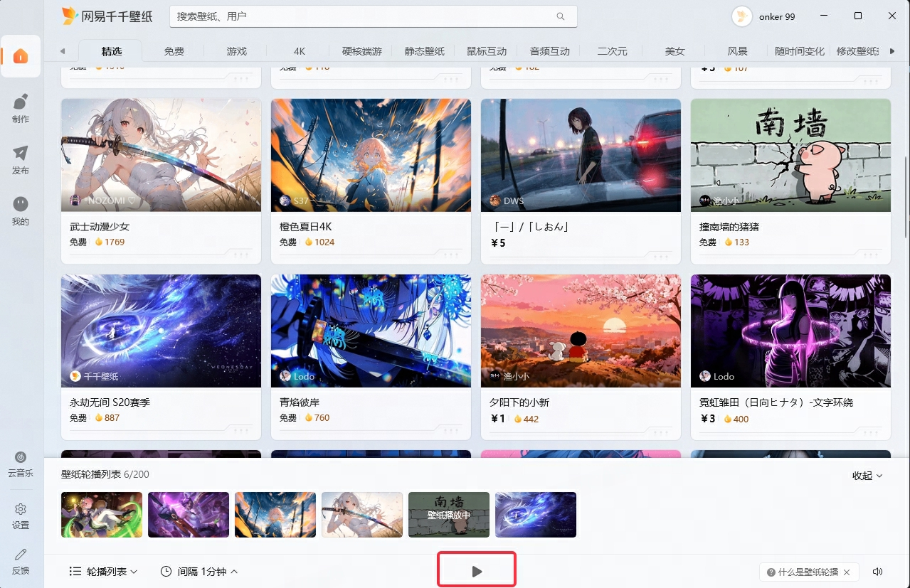The height and width of the screenshot is (588, 910).
Task: Switch to the 免费 tab
Action: pos(174,51)
